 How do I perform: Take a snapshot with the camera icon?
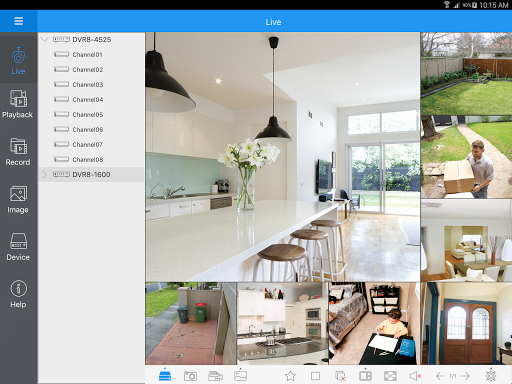click(190, 376)
